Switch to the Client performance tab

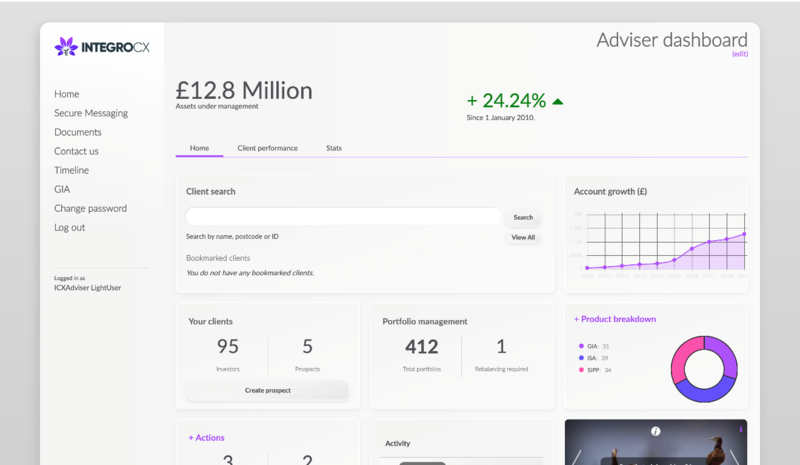point(267,148)
